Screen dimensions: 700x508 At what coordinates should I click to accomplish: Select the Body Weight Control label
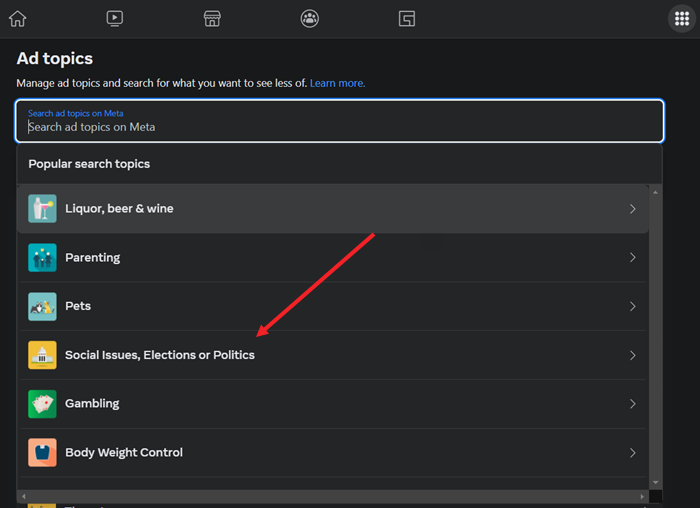pos(124,453)
